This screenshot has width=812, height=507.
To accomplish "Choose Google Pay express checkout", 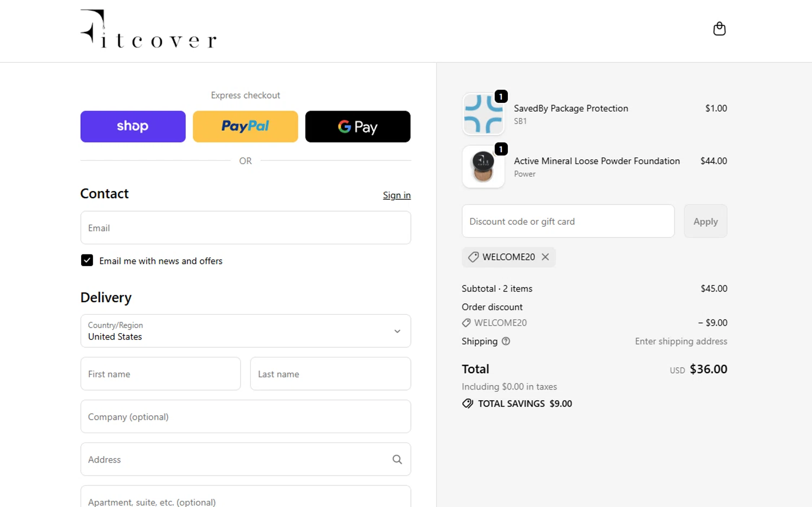I will click(358, 127).
